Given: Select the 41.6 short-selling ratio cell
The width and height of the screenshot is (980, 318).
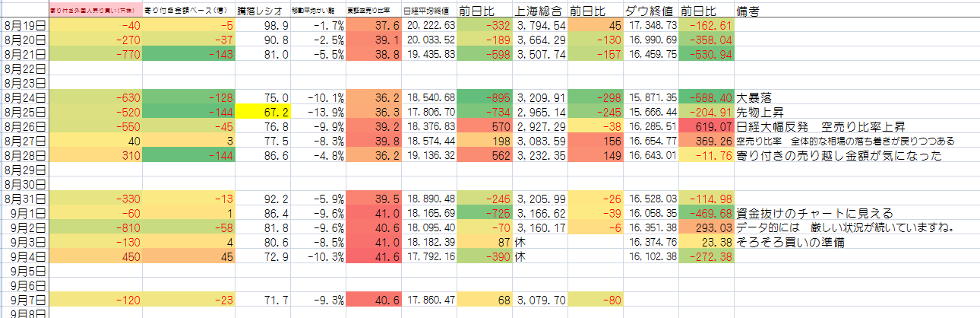Looking at the screenshot, I should (x=373, y=257).
